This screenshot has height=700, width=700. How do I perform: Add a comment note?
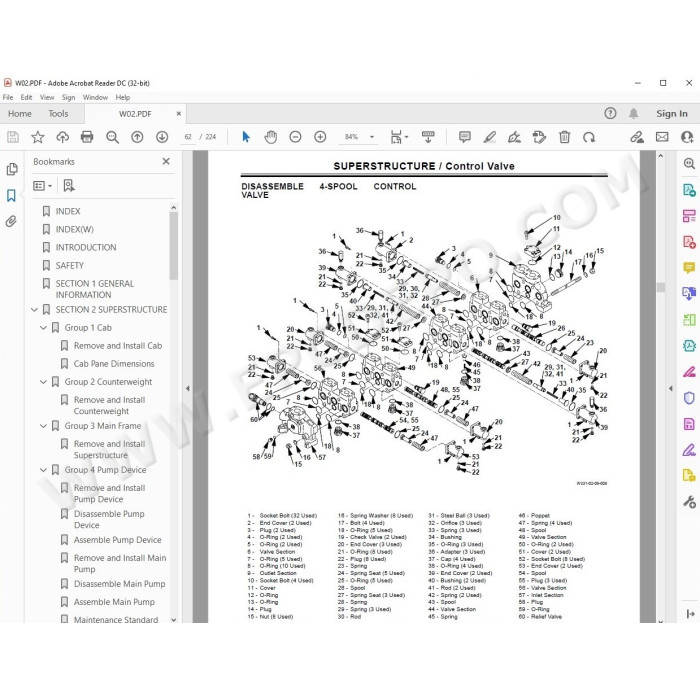click(x=465, y=137)
